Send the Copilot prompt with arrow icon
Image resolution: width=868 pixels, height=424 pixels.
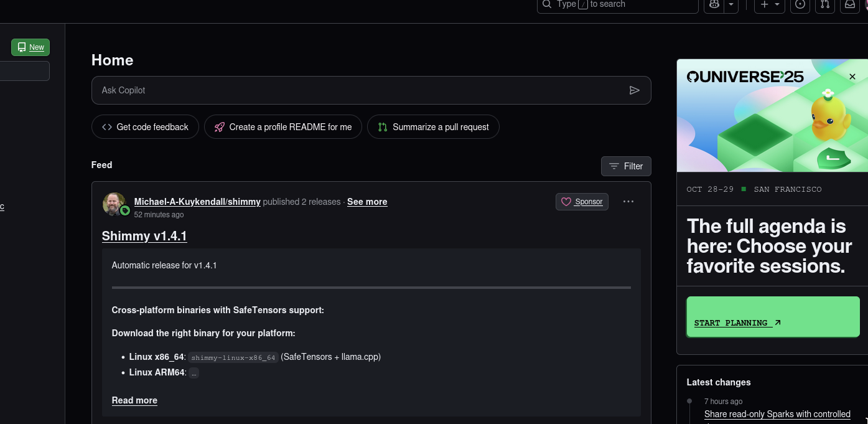[x=635, y=90]
